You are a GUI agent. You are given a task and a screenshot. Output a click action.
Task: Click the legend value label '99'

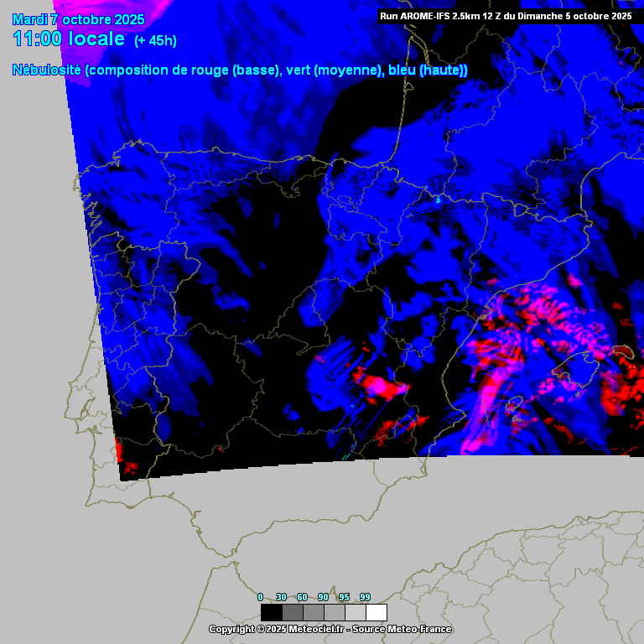pyautogui.click(x=365, y=597)
